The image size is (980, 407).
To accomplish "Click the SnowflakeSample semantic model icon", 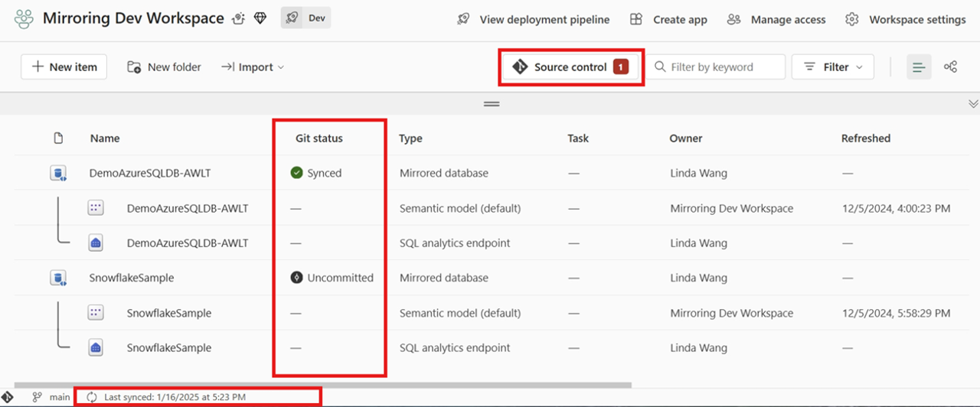I will (x=96, y=313).
